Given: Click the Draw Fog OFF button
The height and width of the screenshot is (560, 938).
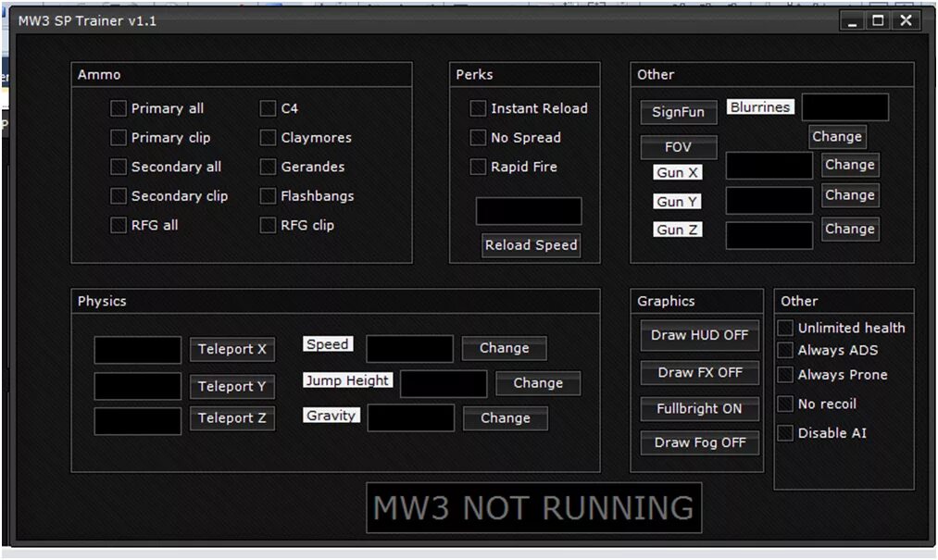Looking at the screenshot, I should pos(699,442).
